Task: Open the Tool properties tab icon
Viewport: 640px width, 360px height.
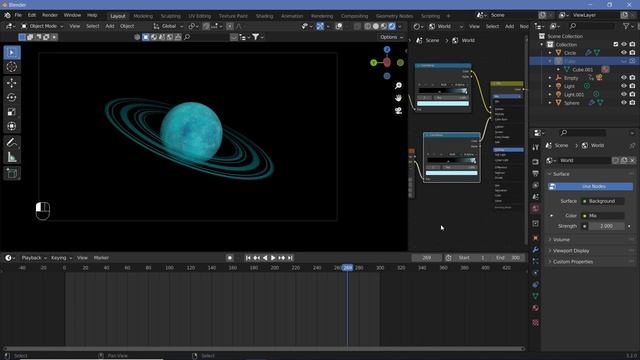Action: pyautogui.click(x=536, y=147)
